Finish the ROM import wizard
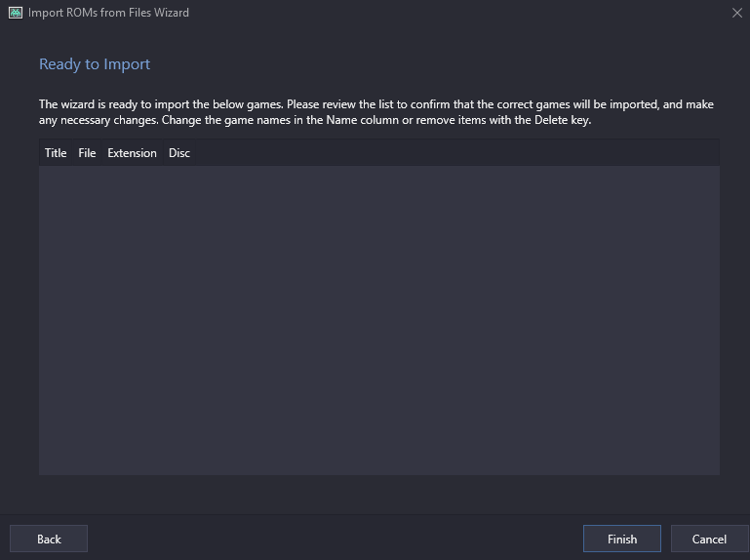Image resolution: width=750 pixels, height=560 pixels. (622, 539)
